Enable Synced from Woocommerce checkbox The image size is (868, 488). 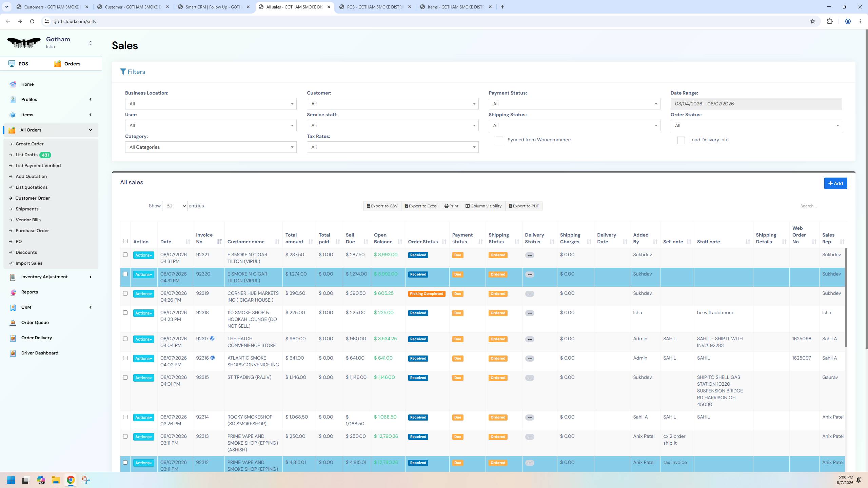499,140
